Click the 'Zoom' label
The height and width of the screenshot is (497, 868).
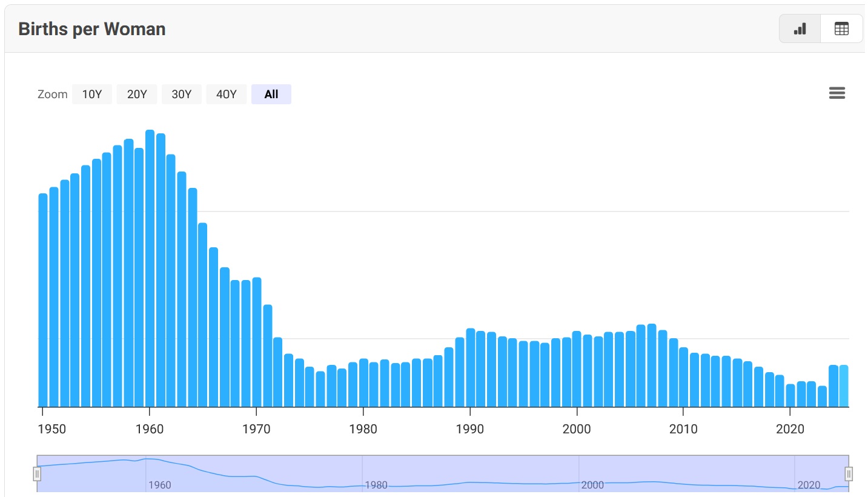(x=52, y=95)
